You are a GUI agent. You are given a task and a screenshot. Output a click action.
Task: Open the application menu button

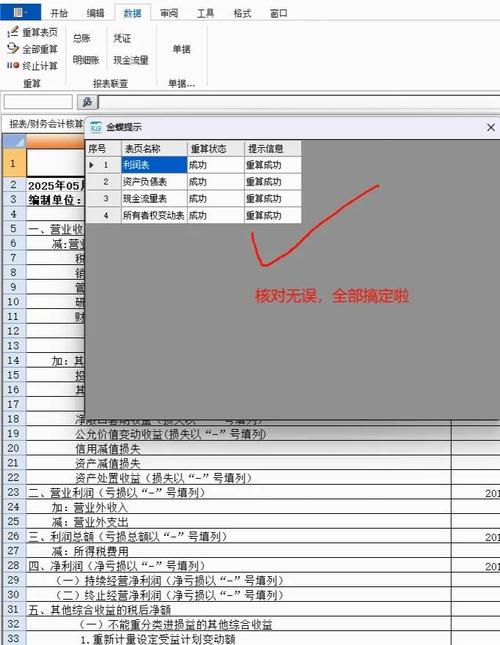click(20, 12)
